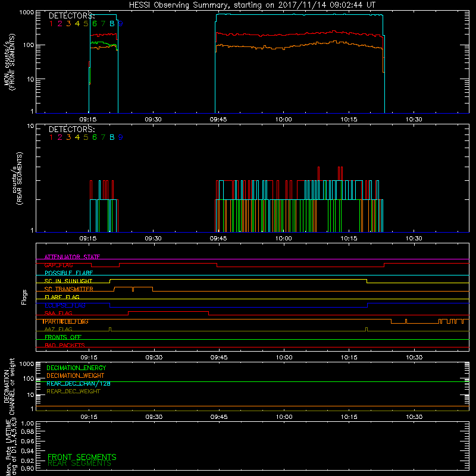The image size is (476, 476).
Task: Select detector 8 in the front segments legend
Action: (x=112, y=24)
